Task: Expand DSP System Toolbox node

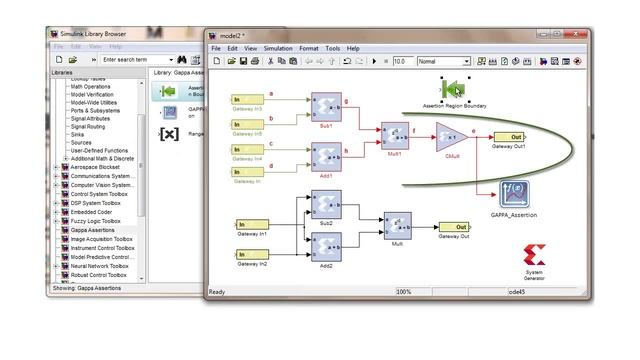Action: (x=56, y=203)
